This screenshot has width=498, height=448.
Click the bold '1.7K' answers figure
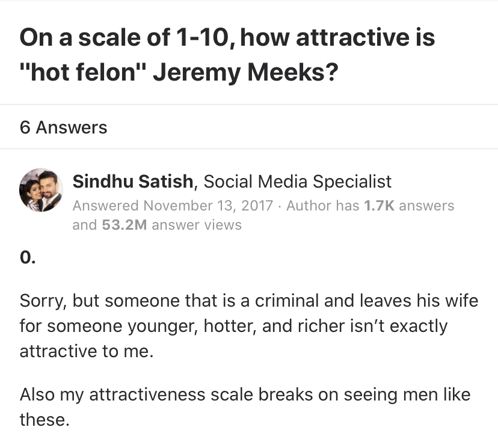[x=380, y=206]
